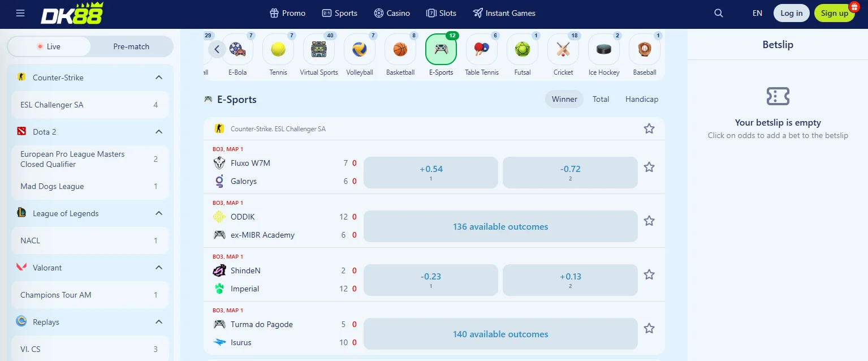Open the Promo menu
This screenshot has height=361, width=868.
coord(288,13)
